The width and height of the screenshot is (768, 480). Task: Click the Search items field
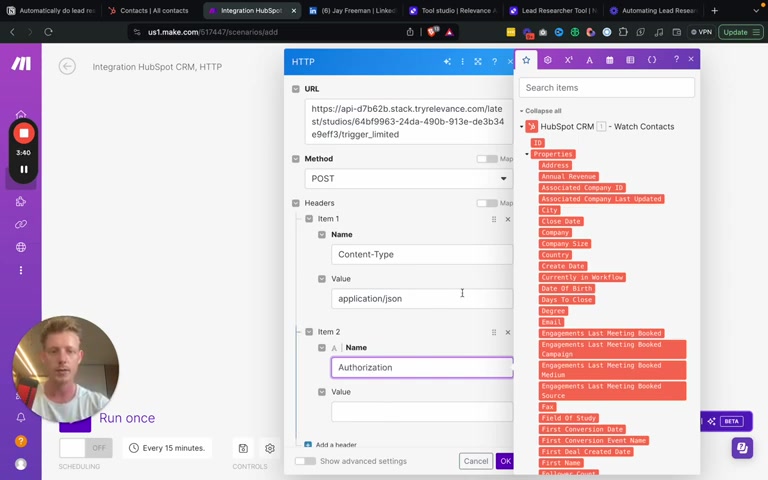coord(606,88)
